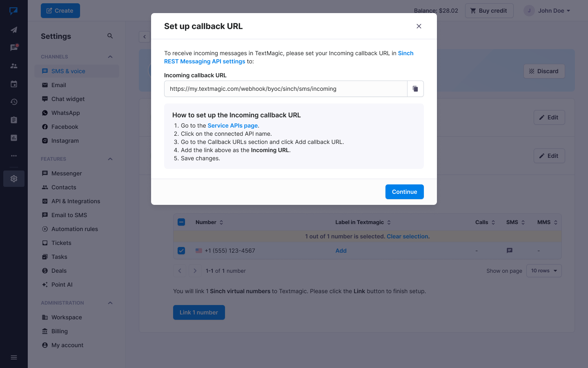Collapse the ADMINISTRATION section
Screen dimensions: 588x368
coord(110,303)
